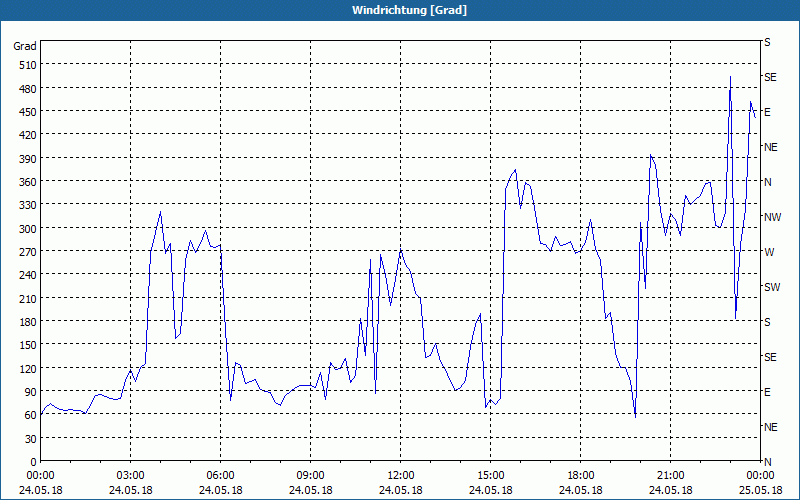Pick the 150 tick label
Image resolution: width=800 pixels, height=500 pixels.
point(28,345)
